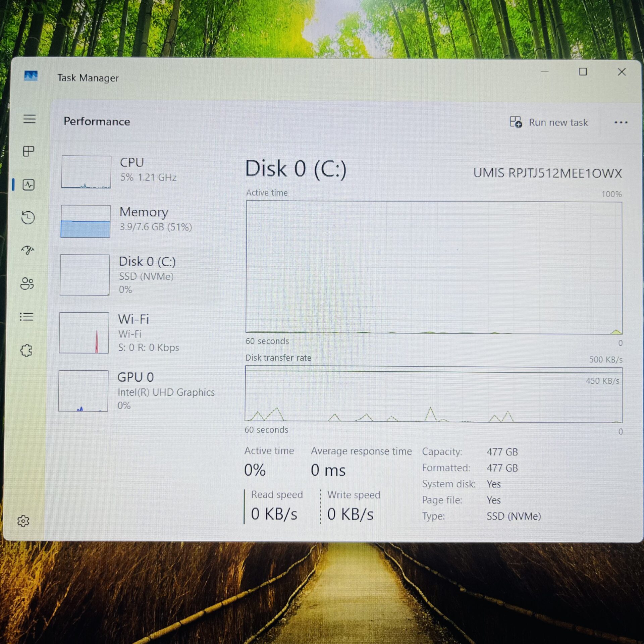Image resolution: width=644 pixels, height=644 pixels.
Task: Click the Memory mini graph thumbnail
Action: tap(86, 221)
